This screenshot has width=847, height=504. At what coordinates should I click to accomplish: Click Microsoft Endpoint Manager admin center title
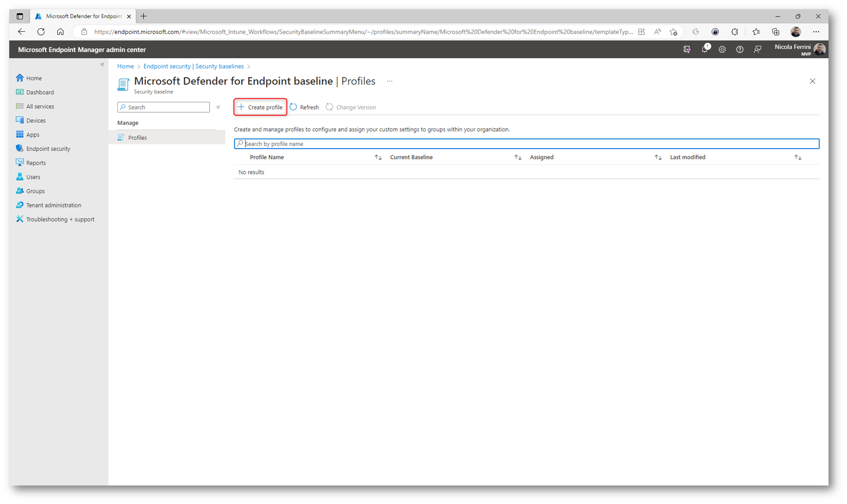[82, 50]
